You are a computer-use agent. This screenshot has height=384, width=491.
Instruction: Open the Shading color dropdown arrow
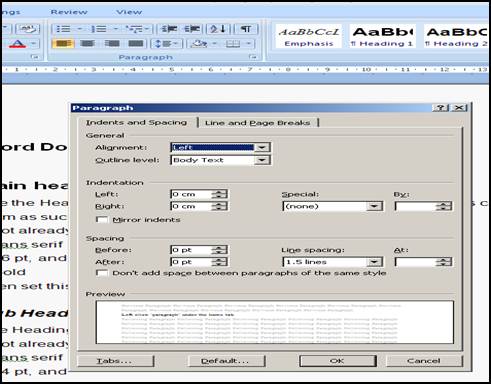[x=214, y=44]
